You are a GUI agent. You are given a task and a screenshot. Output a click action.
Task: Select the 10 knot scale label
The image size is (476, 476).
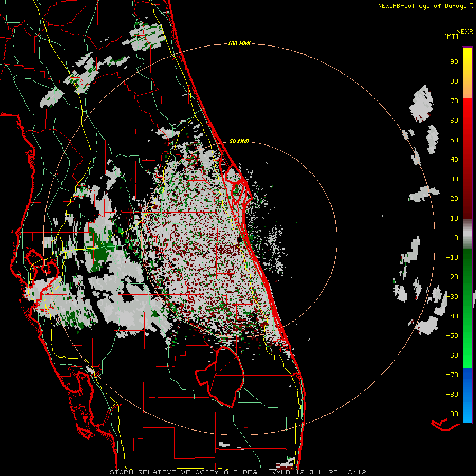(x=454, y=218)
